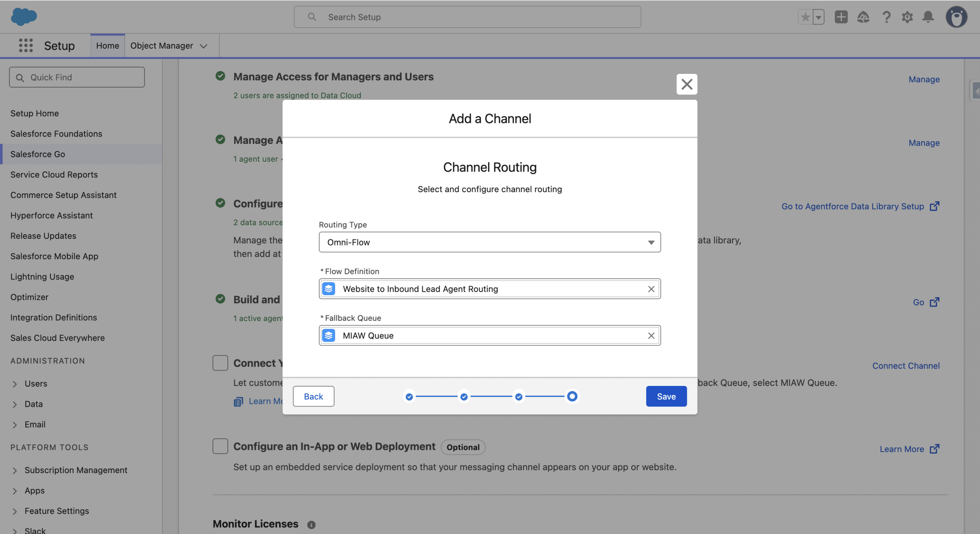This screenshot has width=980, height=534.
Task: Click the first step progress indicator
Action: [409, 397]
